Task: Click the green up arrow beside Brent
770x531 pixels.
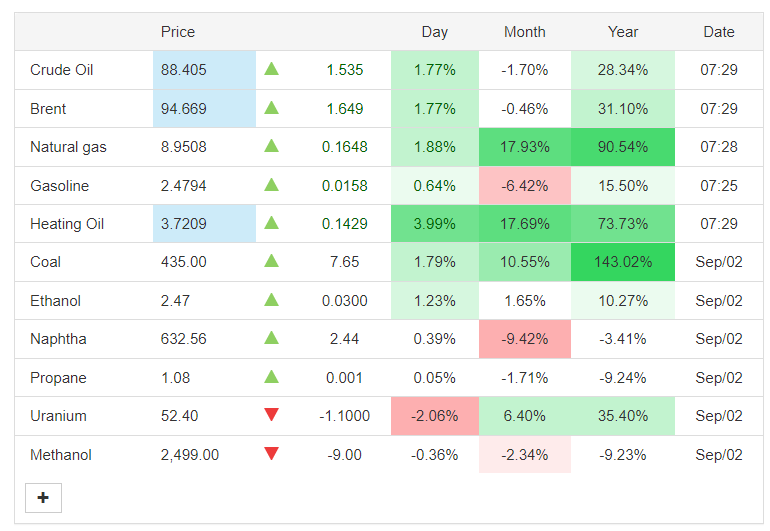Action: 271,108
